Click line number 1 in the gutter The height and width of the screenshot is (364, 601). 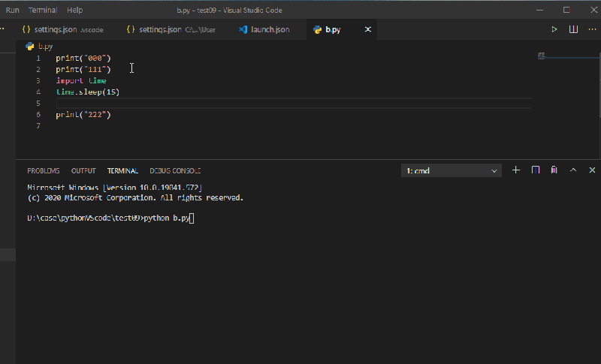(38, 59)
